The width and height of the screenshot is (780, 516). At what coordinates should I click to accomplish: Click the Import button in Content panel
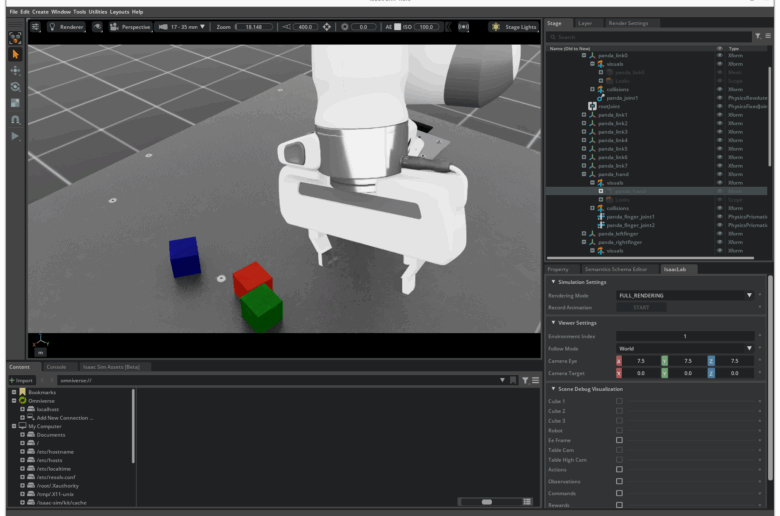pos(21,380)
